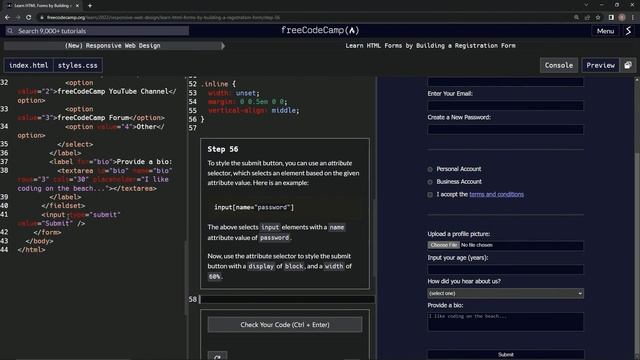Click the user avatar next to Menu
The height and width of the screenshot is (360, 640).
coord(629,31)
